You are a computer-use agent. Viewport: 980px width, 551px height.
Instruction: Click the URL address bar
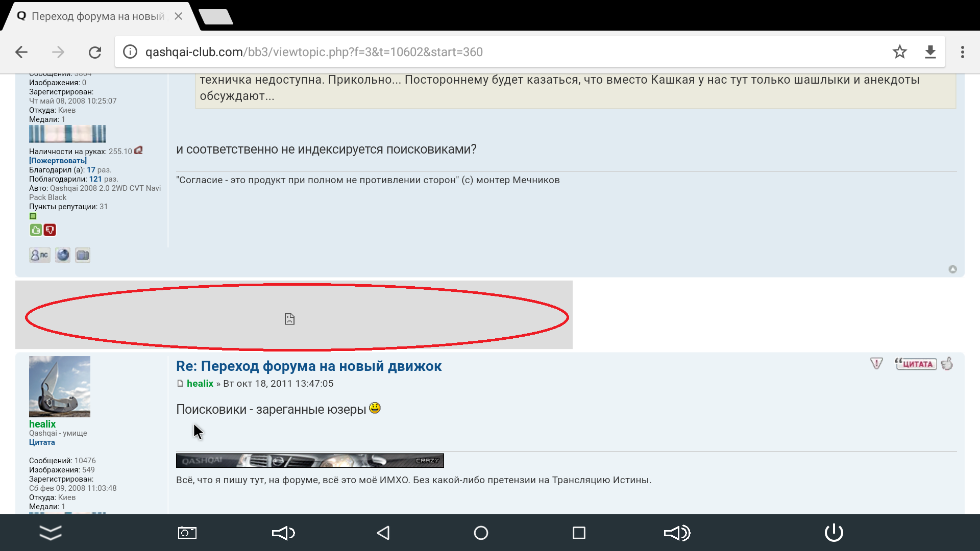point(503,52)
